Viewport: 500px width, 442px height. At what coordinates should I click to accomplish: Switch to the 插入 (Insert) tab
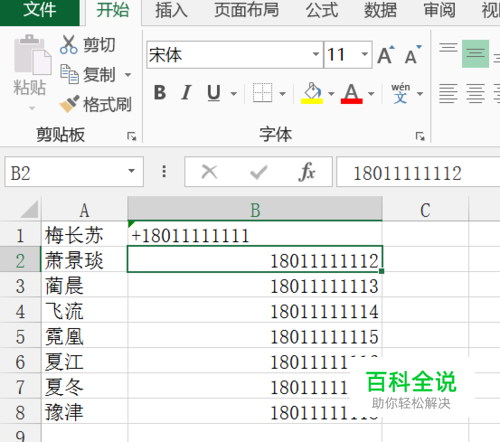tap(171, 11)
